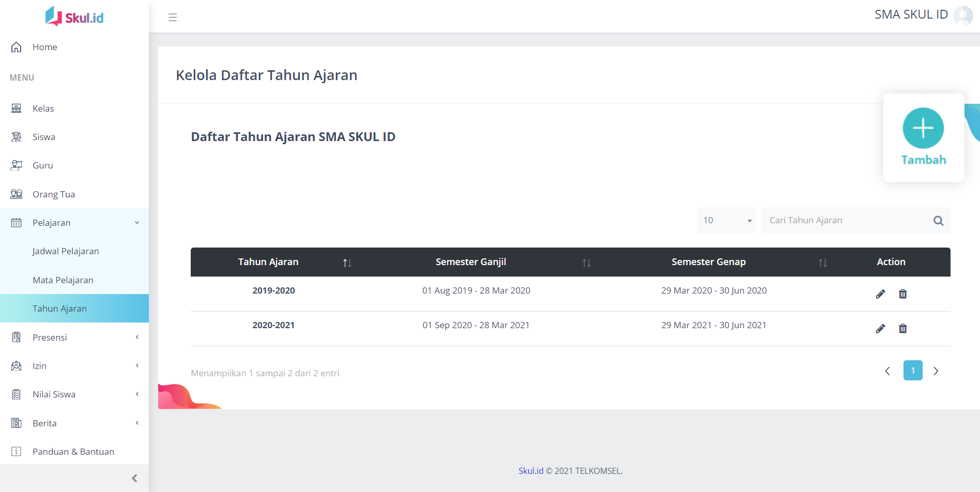Open the user profile avatar
This screenshot has height=492, width=980.
click(963, 16)
